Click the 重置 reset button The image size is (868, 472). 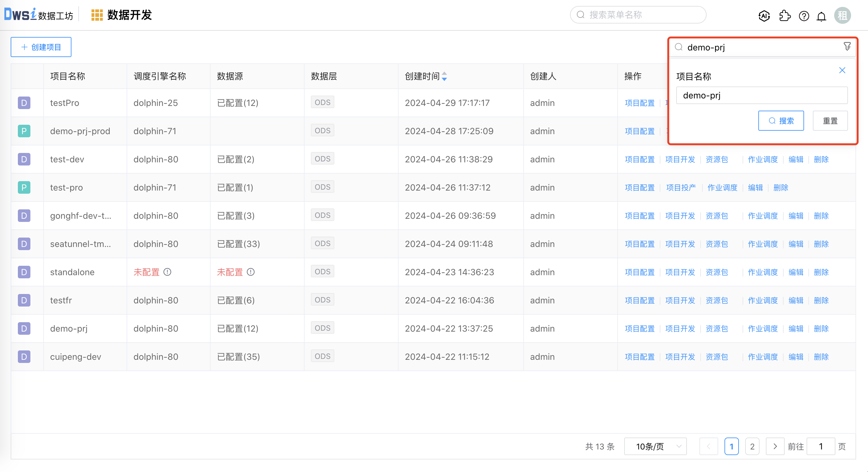pos(830,120)
